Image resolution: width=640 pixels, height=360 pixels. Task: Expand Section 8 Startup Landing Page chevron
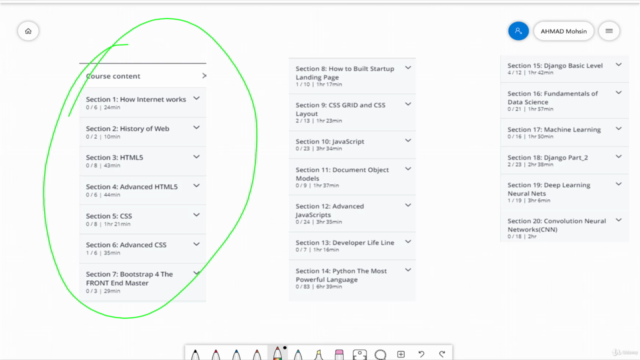[x=408, y=68]
